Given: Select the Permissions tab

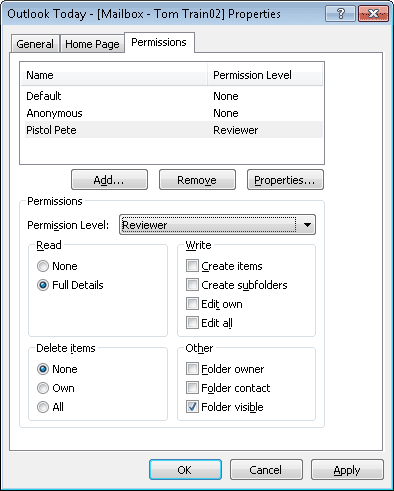Looking at the screenshot, I should point(159,42).
